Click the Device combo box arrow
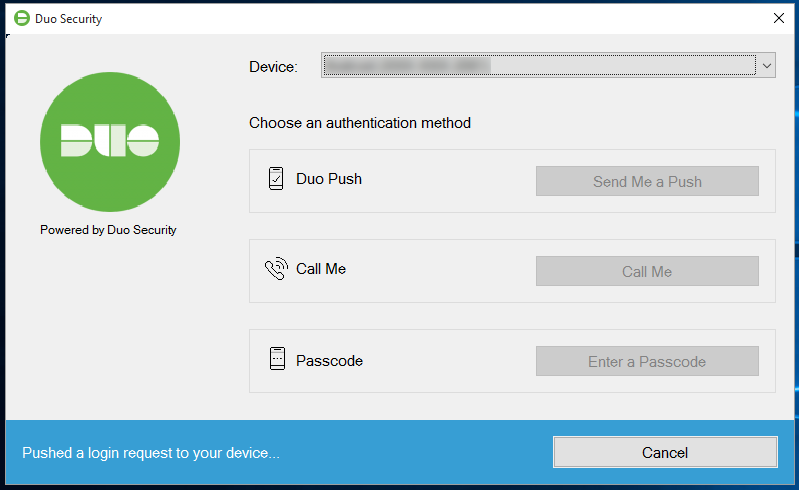Image resolution: width=799 pixels, height=490 pixels. pos(766,66)
